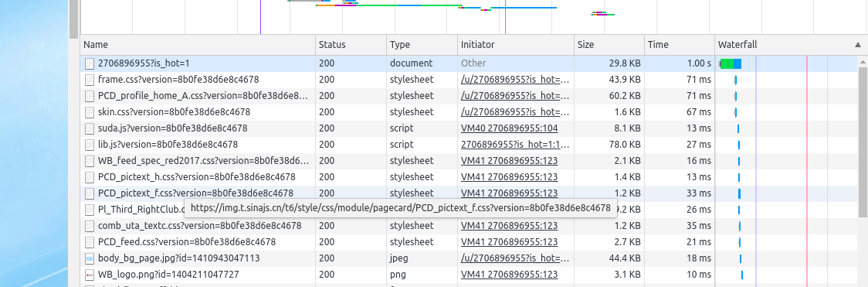Open VM41 initiator link for WB_logo.png
868x287 pixels.
coord(509,275)
